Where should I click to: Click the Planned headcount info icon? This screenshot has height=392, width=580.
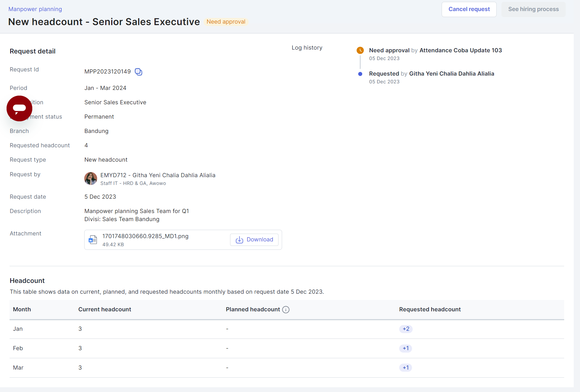(x=286, y=310)
